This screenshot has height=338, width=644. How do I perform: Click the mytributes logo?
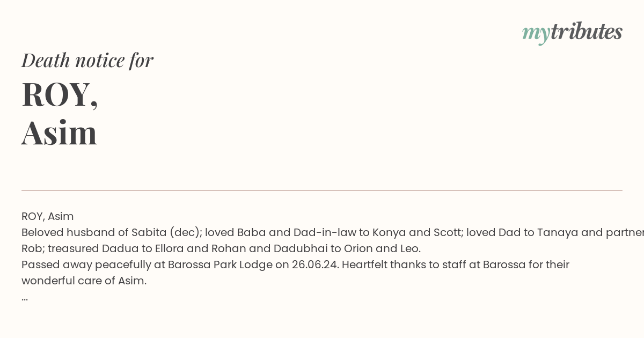pyautogui.click(x=572, y=33)
